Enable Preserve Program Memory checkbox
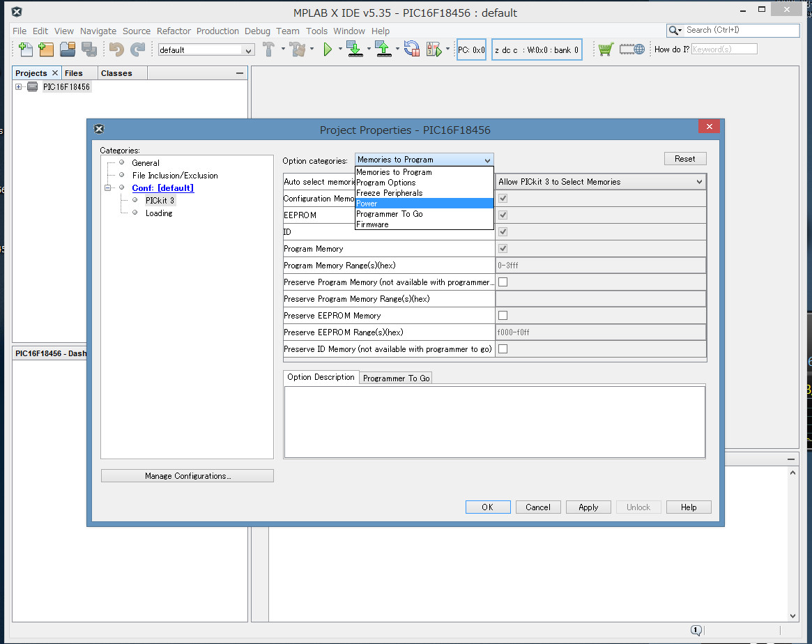The height and width of the screenshot is (644, 812). 503,282
